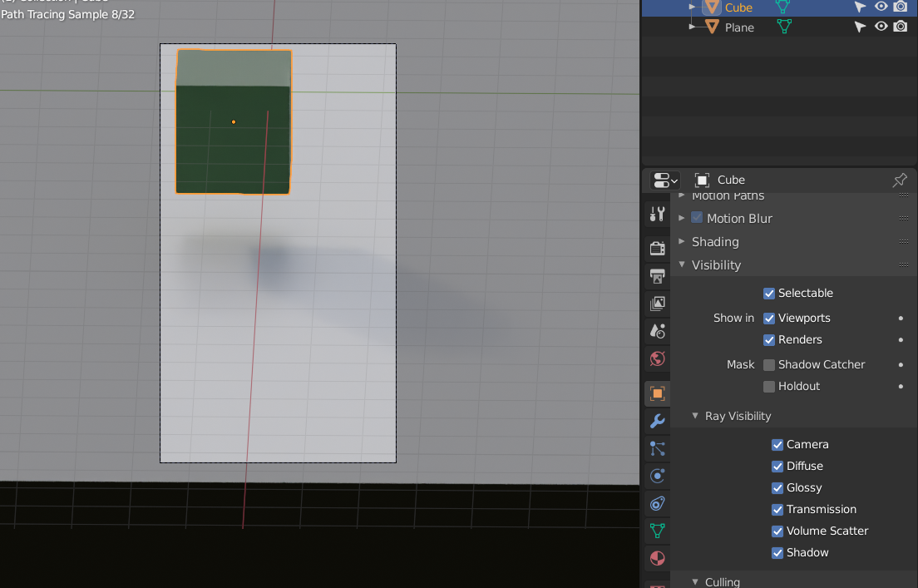Open the Scene properties tab

pos(657,331)
